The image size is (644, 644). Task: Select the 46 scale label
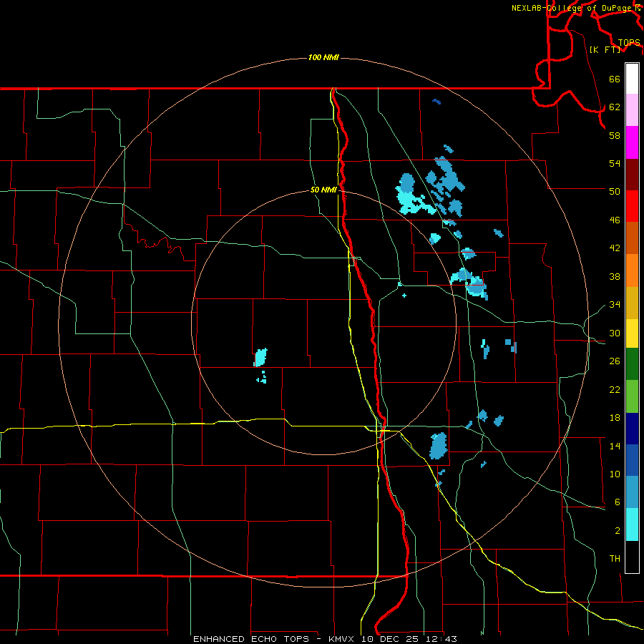(x=615, y=220)
